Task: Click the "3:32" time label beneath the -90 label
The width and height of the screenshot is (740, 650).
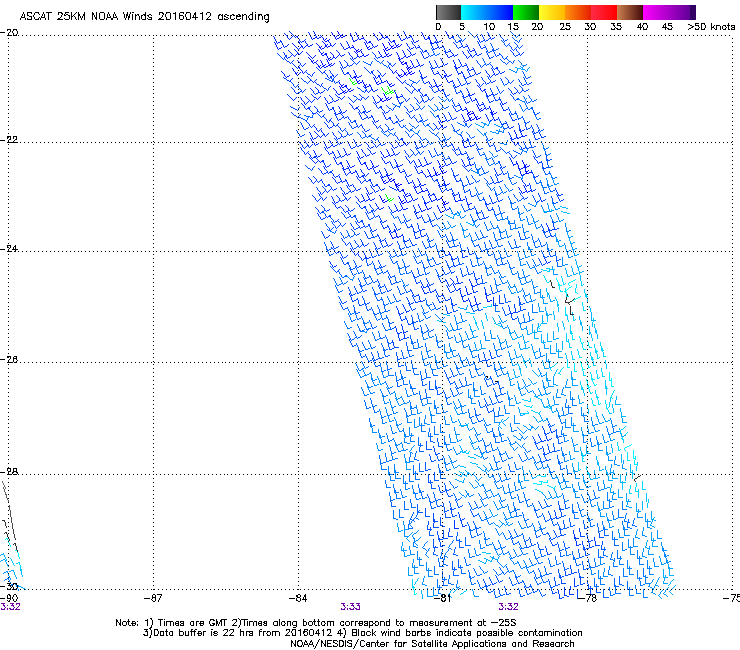Action: pos(10,607)
